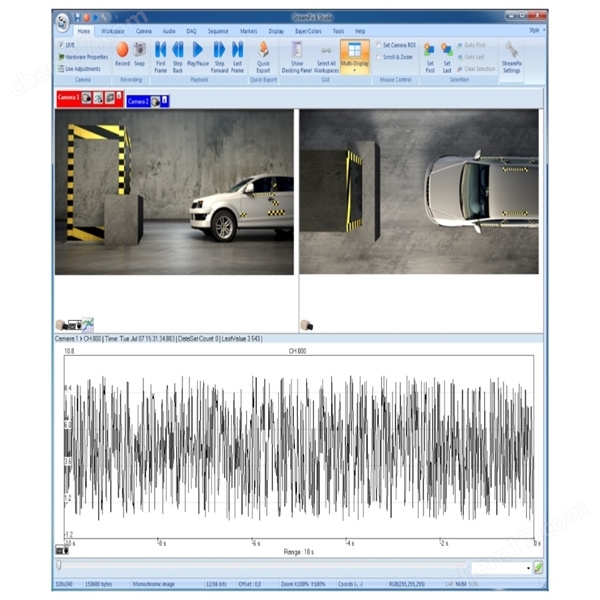Open the Sequence ribbon tab

tap(218, 31)
